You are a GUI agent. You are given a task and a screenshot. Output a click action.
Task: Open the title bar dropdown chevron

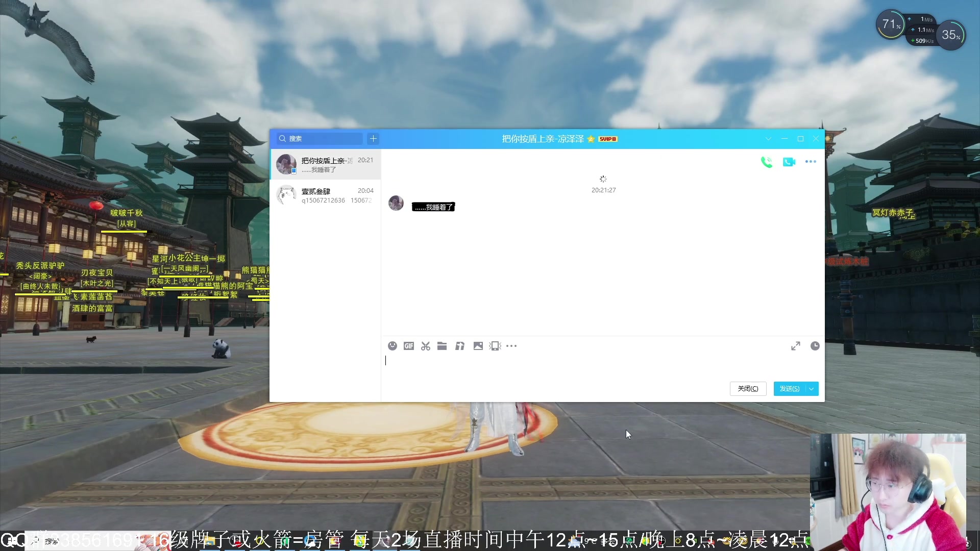pyautogui.click(x=768, y=139)
